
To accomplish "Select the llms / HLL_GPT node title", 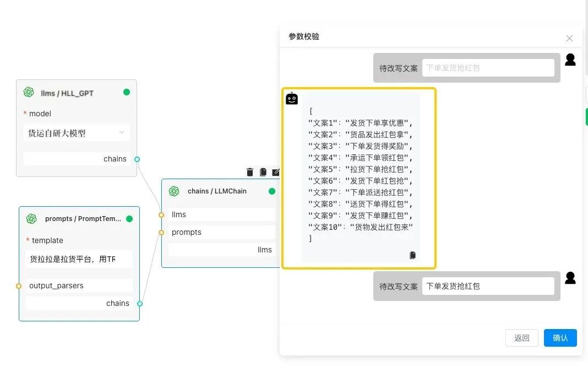I will [67, 93].
